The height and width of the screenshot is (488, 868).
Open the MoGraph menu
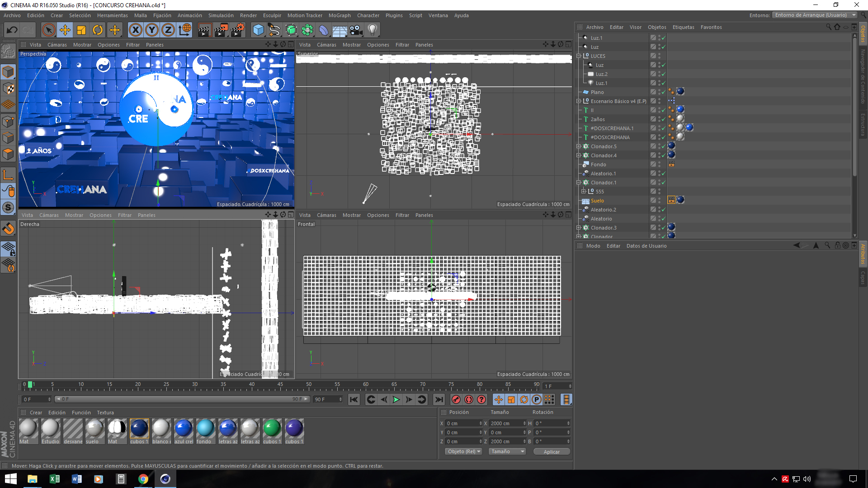click(340, 15)
